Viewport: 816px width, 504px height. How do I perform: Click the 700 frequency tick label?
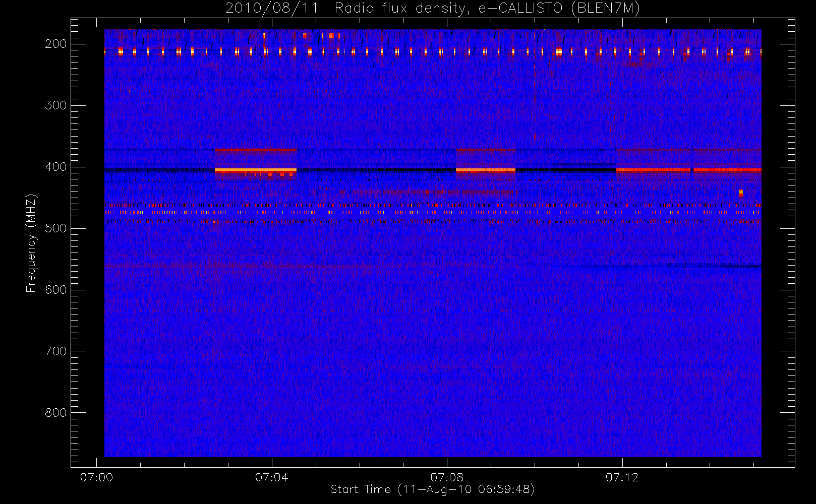(56, 351)
